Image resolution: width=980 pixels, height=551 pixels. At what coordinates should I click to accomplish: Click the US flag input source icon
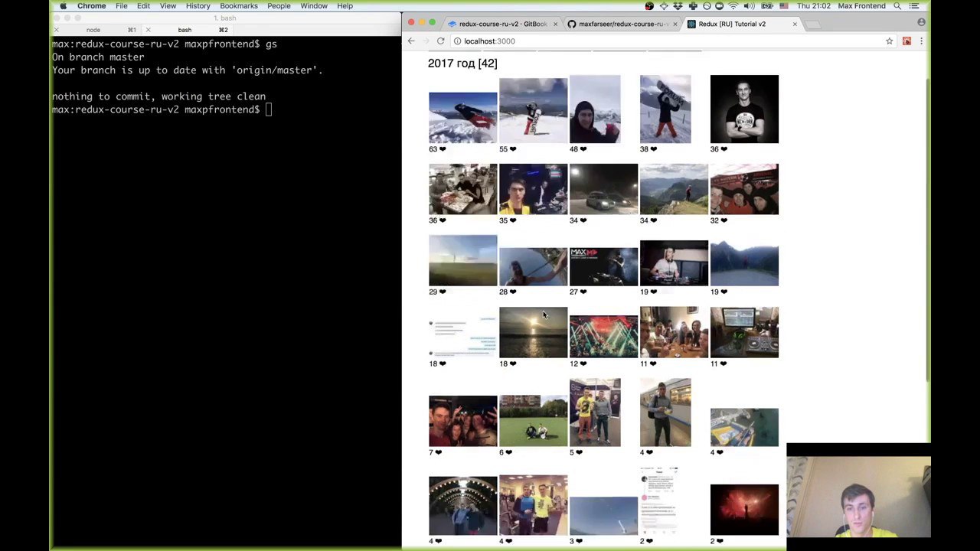coord(782,6)
